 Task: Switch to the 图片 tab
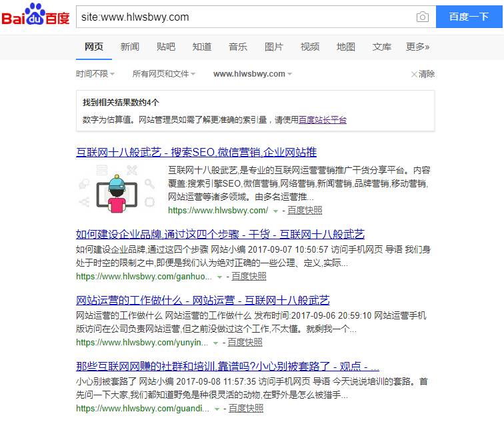(x=274, y=47)
